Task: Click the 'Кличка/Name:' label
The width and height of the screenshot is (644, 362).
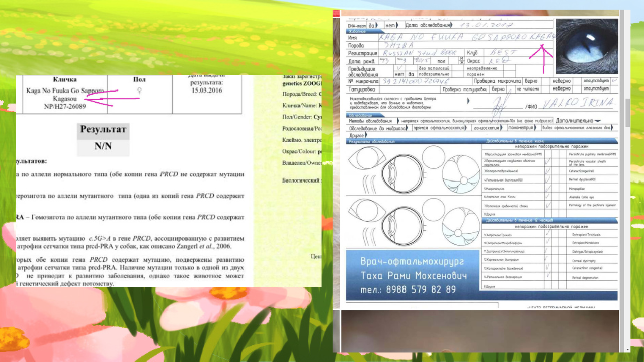Action: 299,106
